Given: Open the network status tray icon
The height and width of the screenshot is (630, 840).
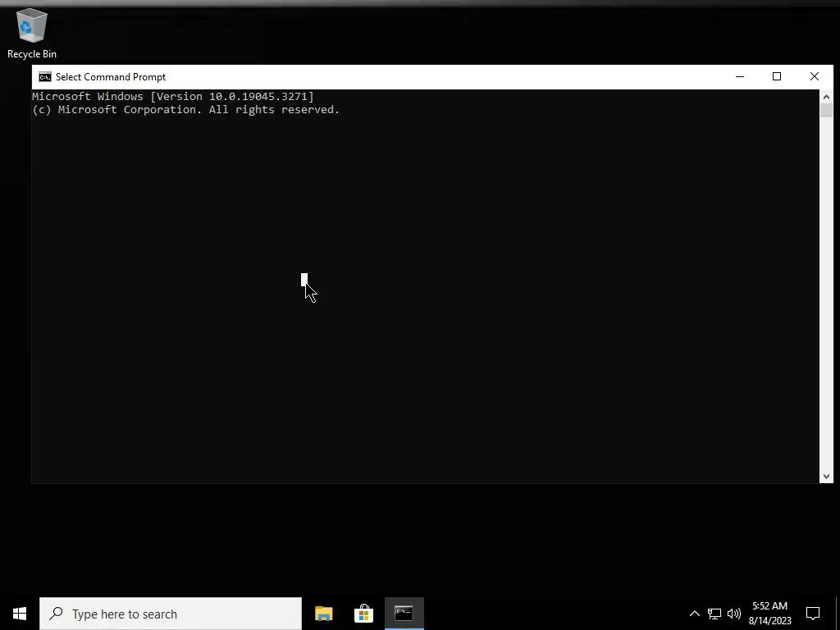Looking at the screenshot, I should 714,614.
